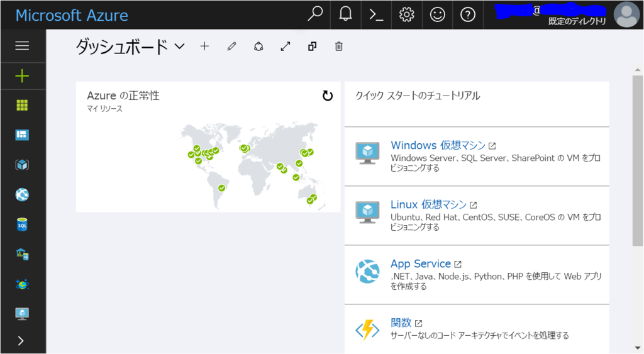Open the search magnifier in top bar
This screenshot has width=644, height=354.
[315, 14]
